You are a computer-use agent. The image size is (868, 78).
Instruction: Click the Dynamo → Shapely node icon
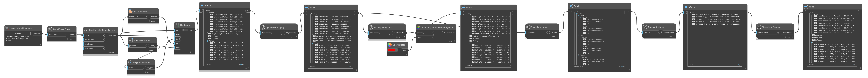(263, 27)
